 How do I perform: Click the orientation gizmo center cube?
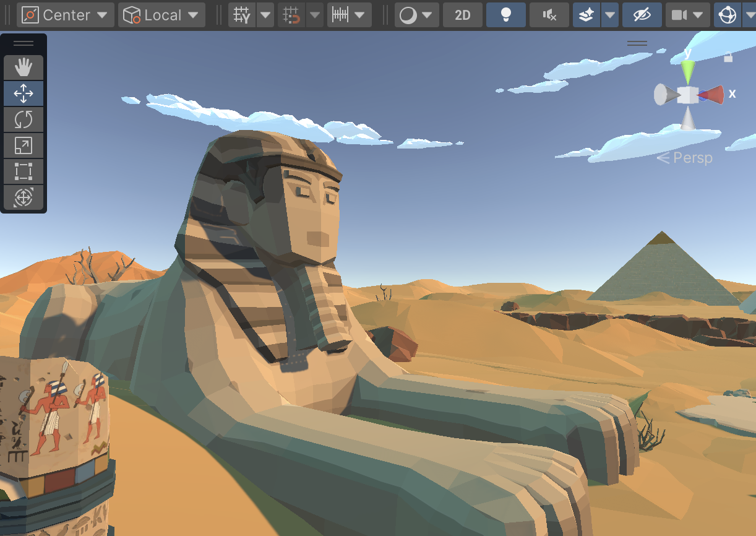tap(688, 95)
